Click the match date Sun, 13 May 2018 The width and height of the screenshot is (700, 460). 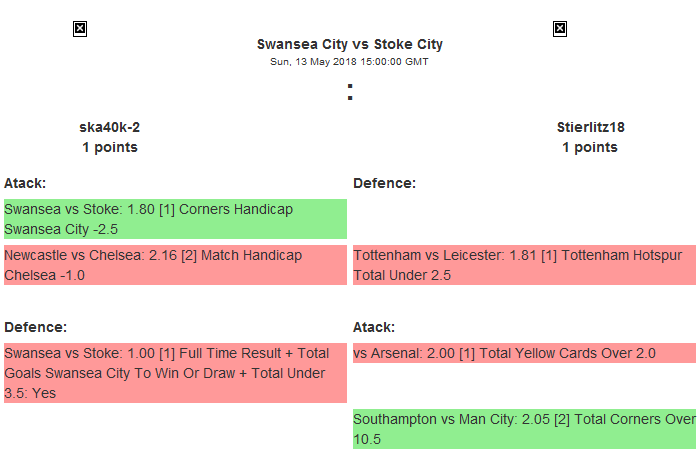click(349, 61)
